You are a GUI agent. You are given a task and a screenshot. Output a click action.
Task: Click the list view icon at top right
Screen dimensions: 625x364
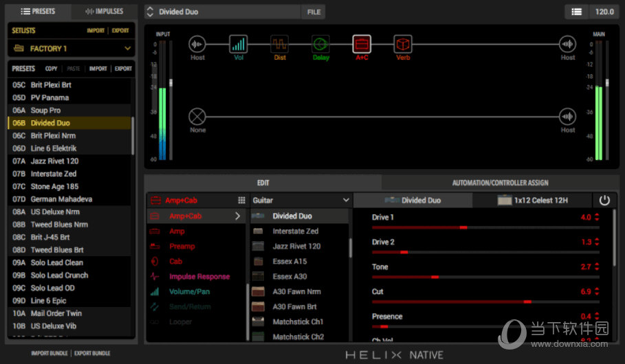[x=576, y=12]
